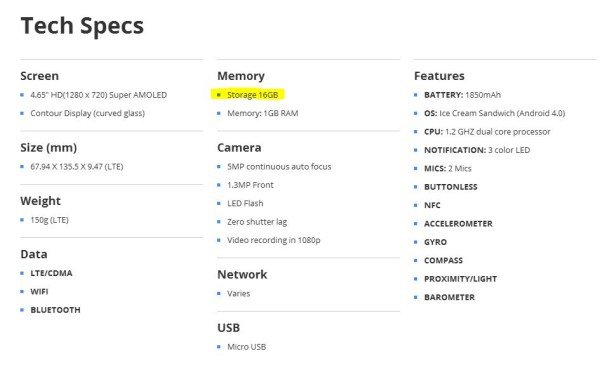Click the 5MP continuous auto focus line
Screen dimensions: 600x375
(279, 167)
